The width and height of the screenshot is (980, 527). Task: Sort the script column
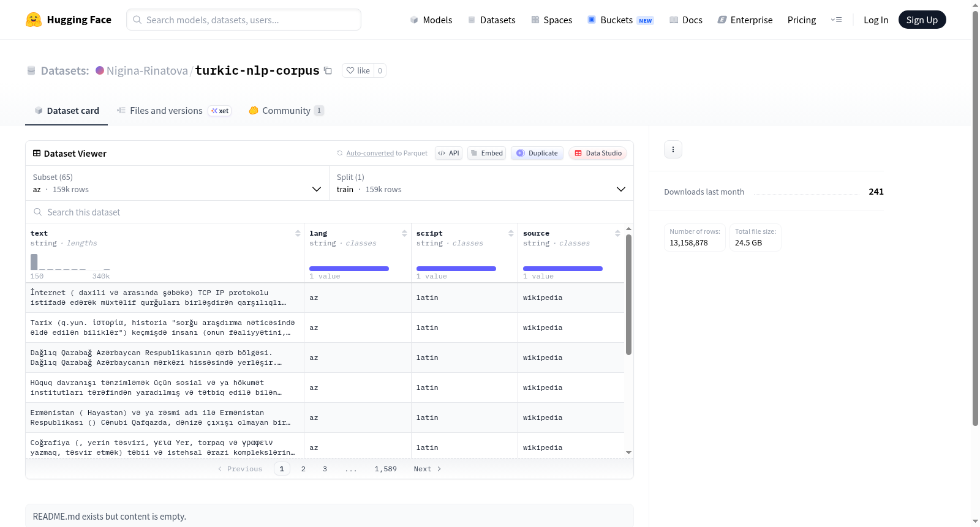point(511,233)
